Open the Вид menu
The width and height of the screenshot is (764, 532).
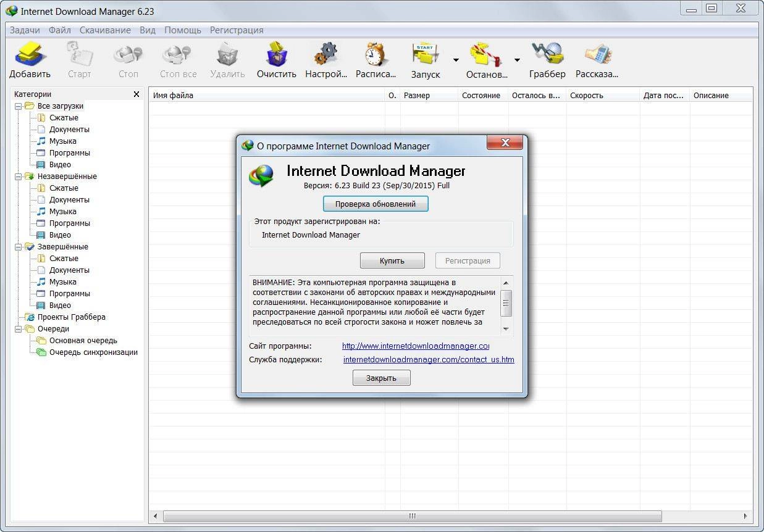pos(148,30)
